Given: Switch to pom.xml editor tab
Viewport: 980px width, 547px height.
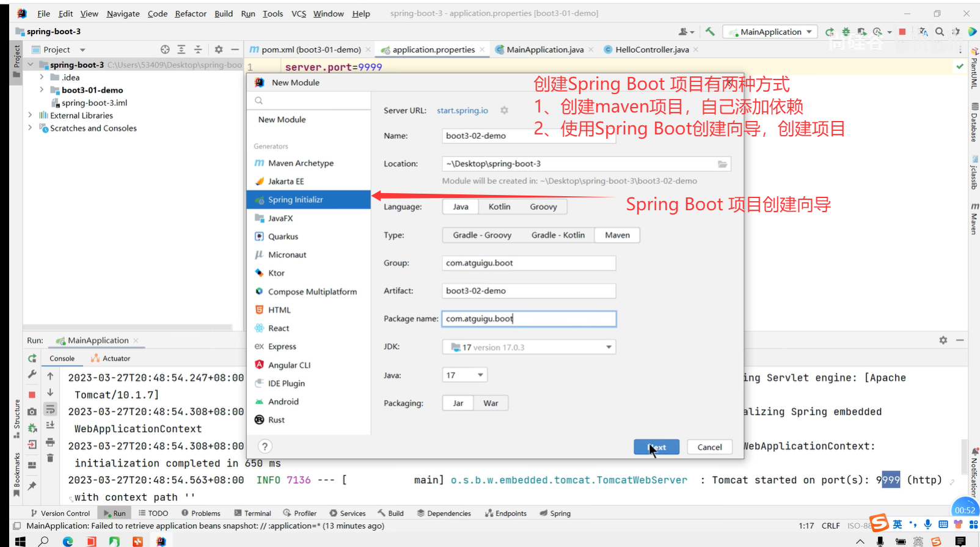Looking at the screenshot, I should tap(310, 50).
